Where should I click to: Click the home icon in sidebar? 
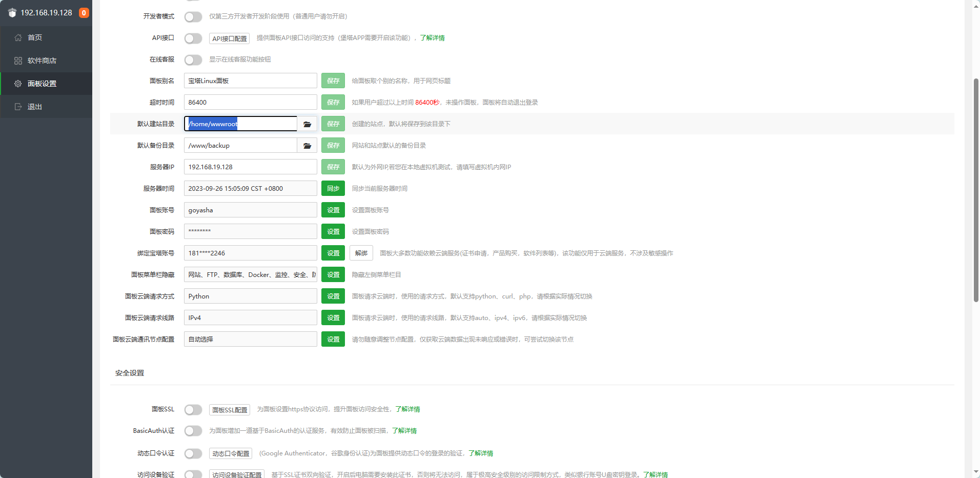coord(18,37)
